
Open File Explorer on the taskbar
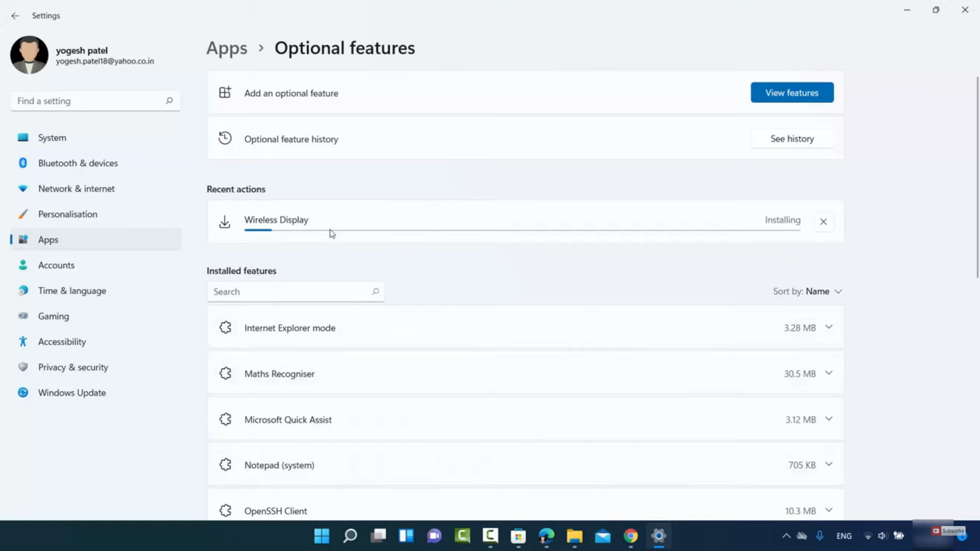pos(574,536)
